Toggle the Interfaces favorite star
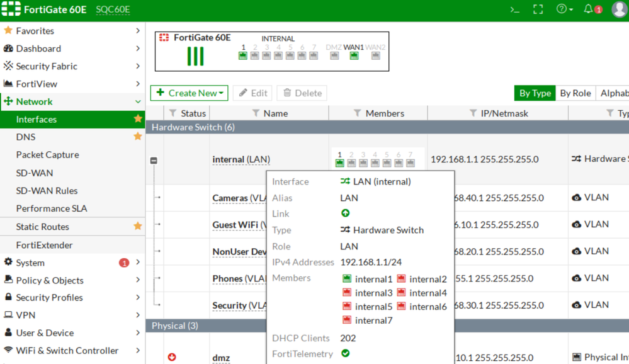 point(138,119)
